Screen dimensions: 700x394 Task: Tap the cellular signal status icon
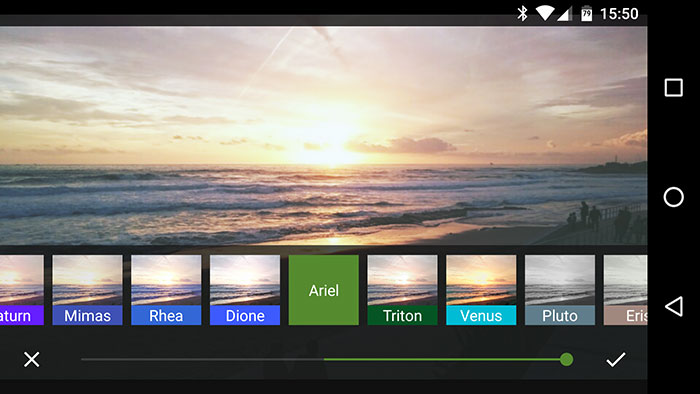coord(564,14)
